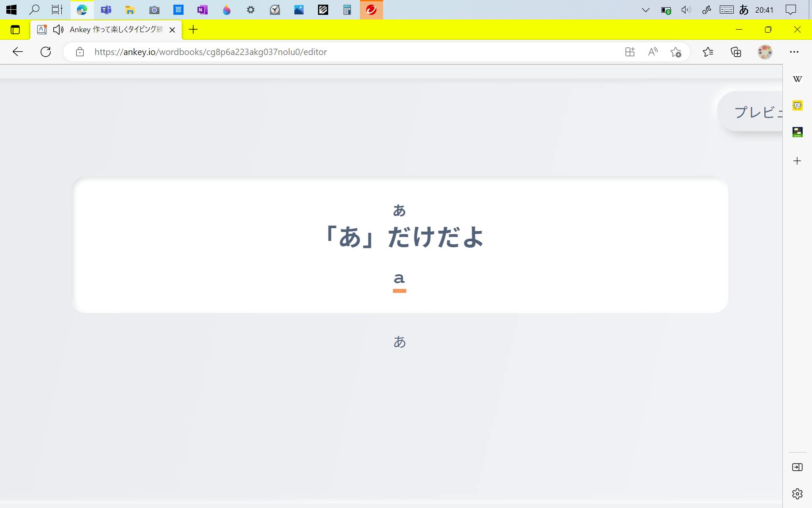The image size is (812, 508).
Task: Toggle the Edge sidebar hide button
Action: point(797,467)
